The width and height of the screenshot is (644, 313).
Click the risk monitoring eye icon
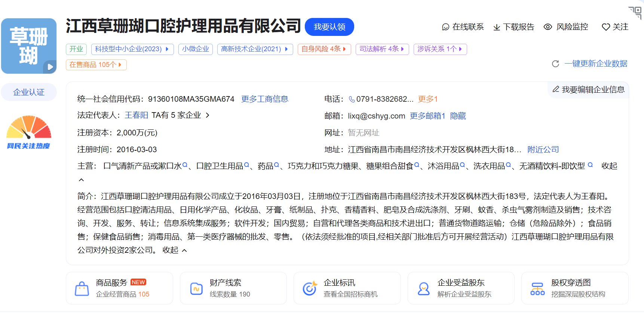pyautogui.click(x=548, y=27)
